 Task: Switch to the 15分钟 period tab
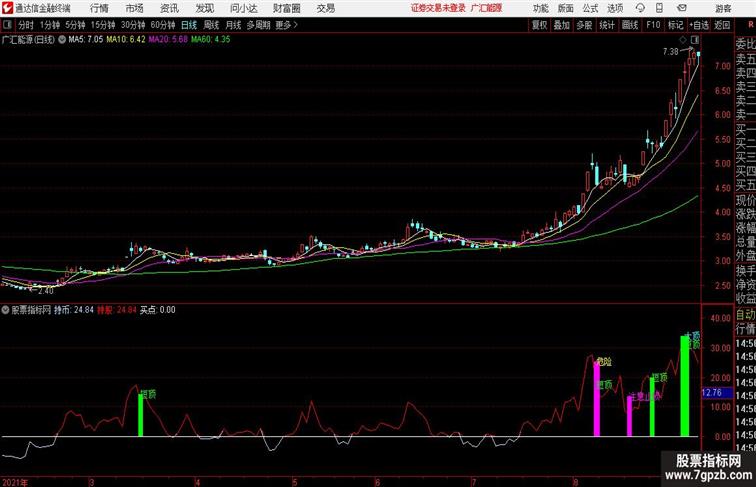[x=103, y=25]
